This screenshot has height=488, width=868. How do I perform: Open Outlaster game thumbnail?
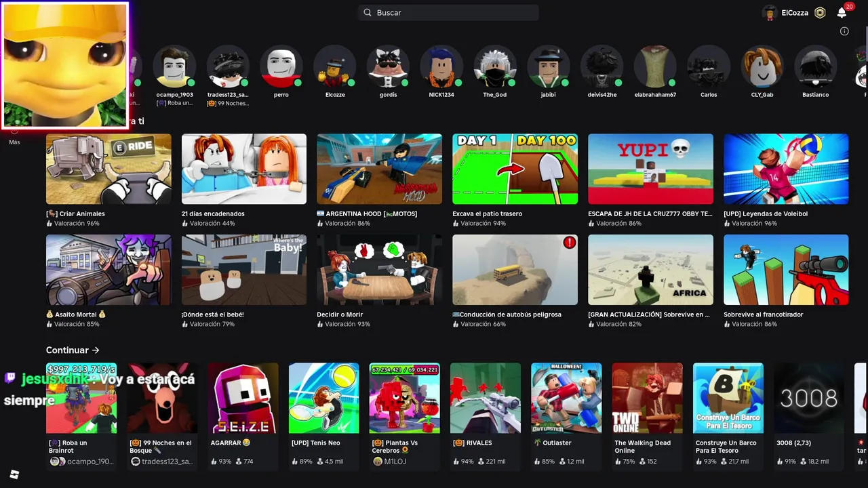566,398
